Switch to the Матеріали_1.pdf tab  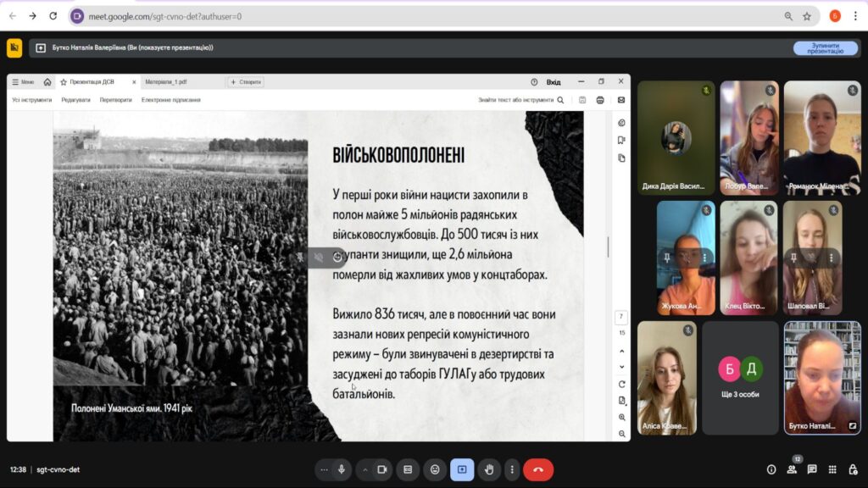tap(166, 82)
